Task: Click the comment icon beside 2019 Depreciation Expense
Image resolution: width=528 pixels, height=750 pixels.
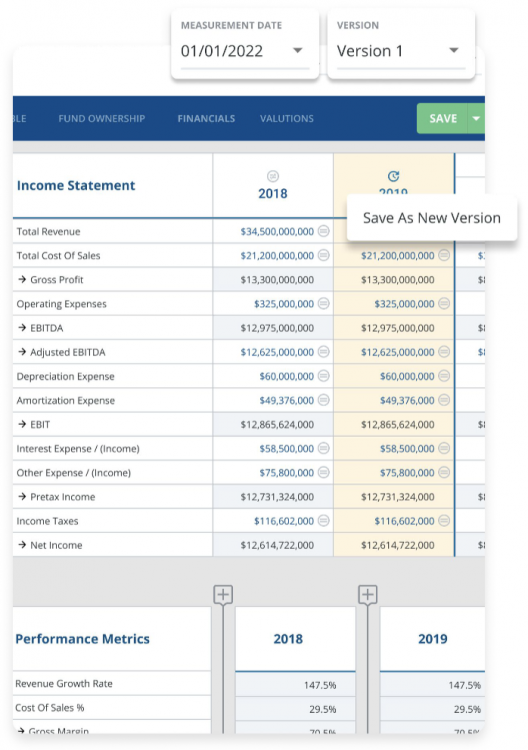Action: (x=444, y=375)
